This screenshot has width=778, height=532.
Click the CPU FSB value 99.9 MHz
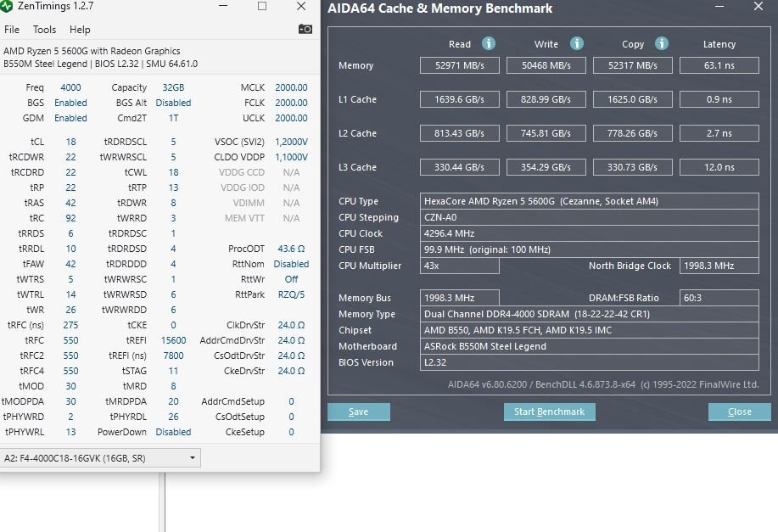590,249
